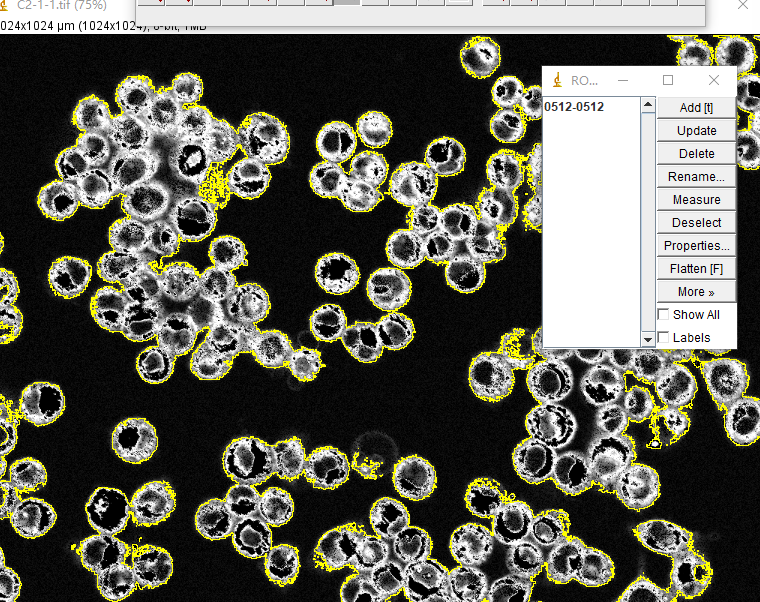The height and width of the screenshot is (602, 760).
Task: Click the Deselect button
Action: point(696,223)
